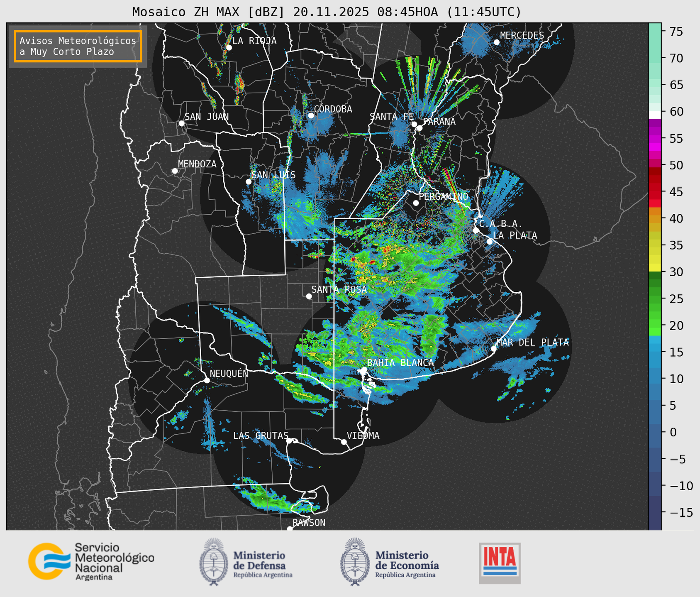Click the C.A.B.A. city marker dot

476,230
